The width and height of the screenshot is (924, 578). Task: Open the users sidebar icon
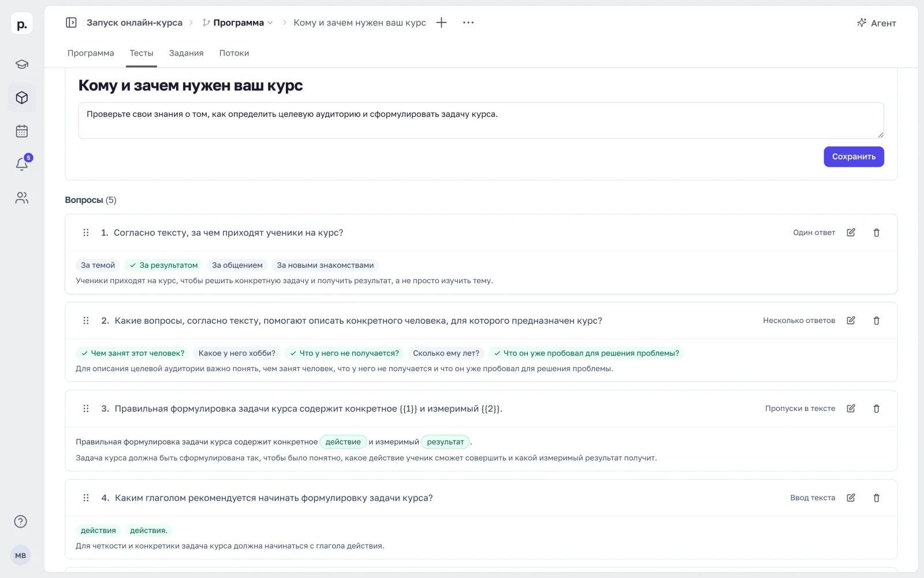click(x=22, y=198)
